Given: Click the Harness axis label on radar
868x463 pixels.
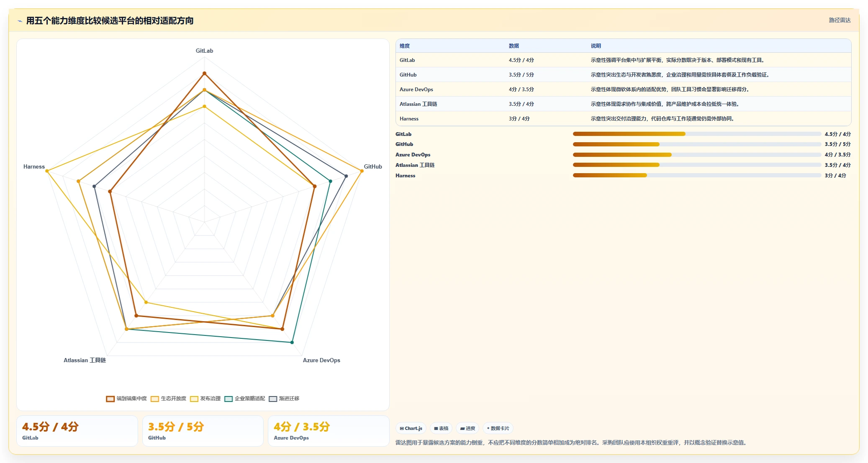Looking at the screenshot, I should click(x=34, y=166).
